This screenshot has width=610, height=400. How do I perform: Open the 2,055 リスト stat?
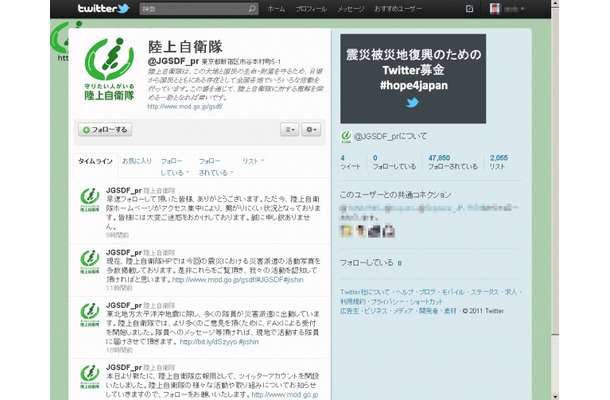[x=498, y=162]
